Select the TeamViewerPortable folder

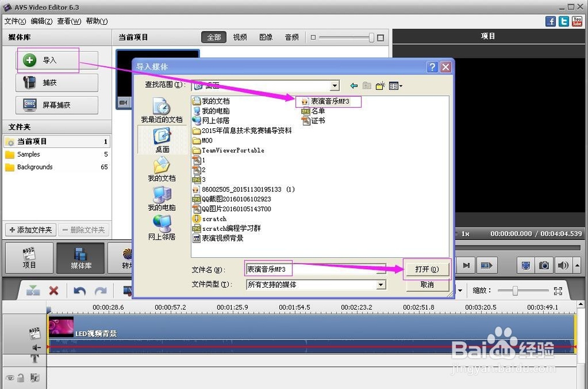(x=228, y=150)
